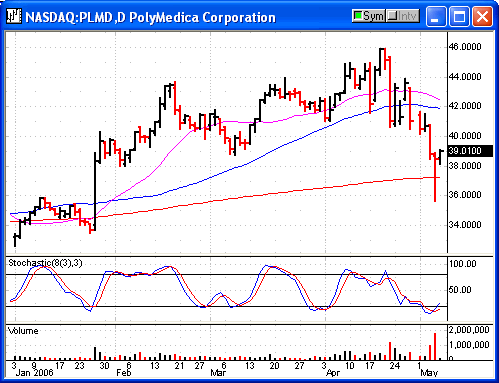Image resolution: width=499 pixels, height=383 pixels.
Task: Toggle the Intv link button
Action: pos(403,16)
